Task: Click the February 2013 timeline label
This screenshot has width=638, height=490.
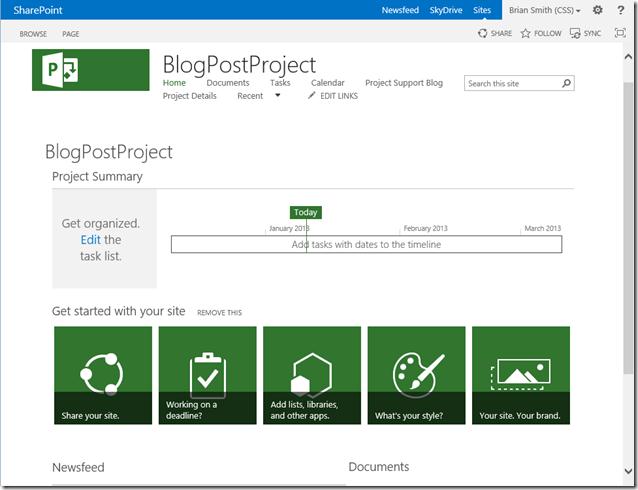Action: tap(425, 228)
